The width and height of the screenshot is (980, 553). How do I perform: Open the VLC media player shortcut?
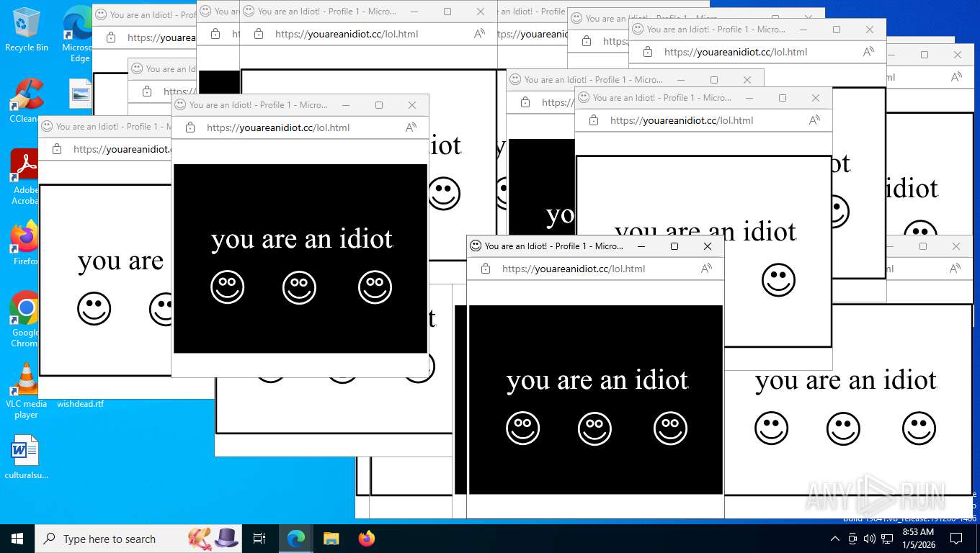26,390
